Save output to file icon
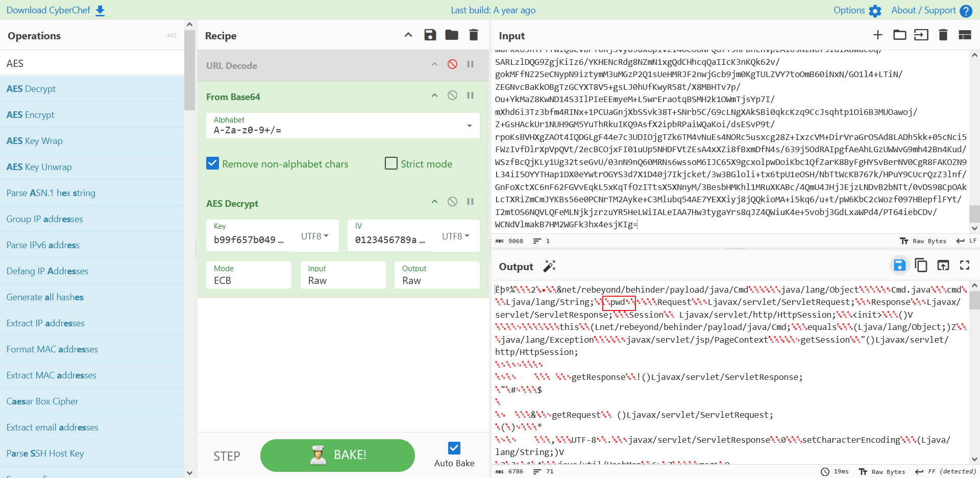Screen dimensions: 980x478 899,265
